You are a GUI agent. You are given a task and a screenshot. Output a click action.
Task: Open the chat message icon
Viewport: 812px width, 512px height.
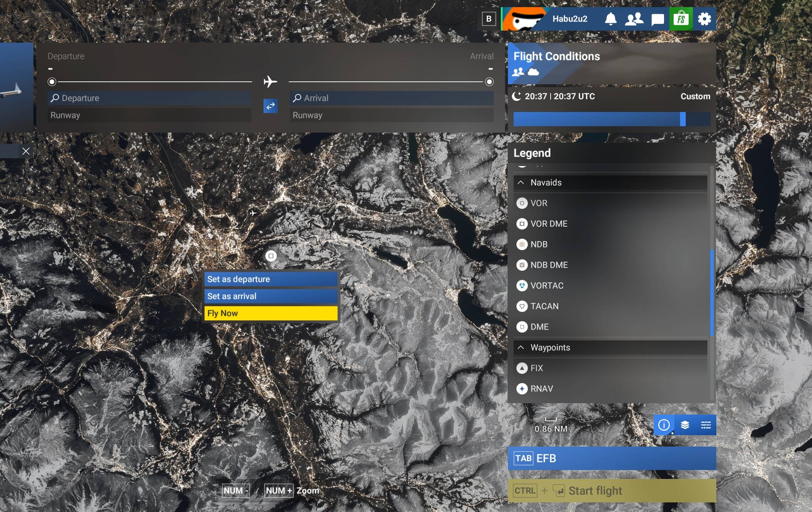[657, 19]
